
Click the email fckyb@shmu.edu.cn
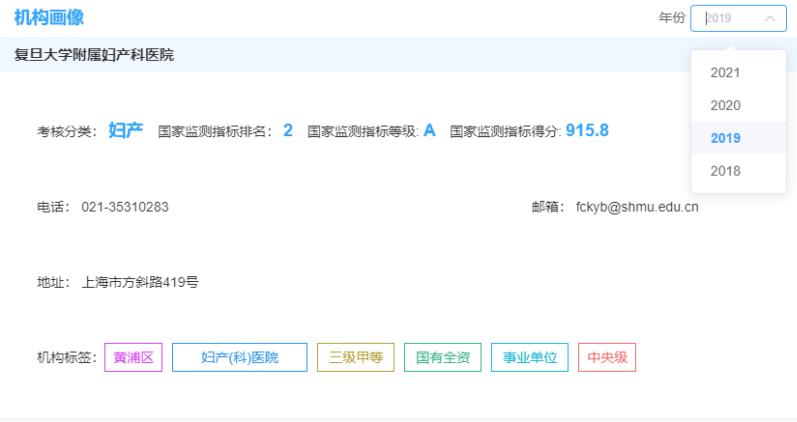637,207
